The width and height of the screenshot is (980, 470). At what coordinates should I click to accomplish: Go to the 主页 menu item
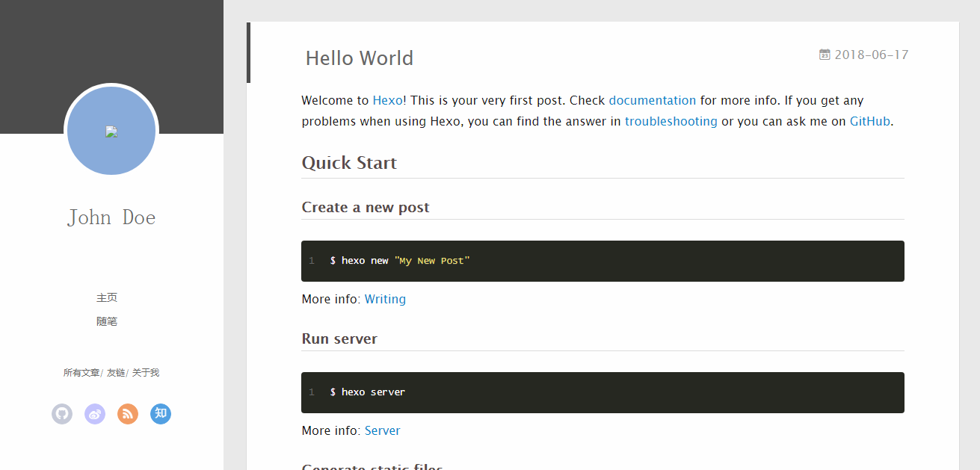[107, 297]
